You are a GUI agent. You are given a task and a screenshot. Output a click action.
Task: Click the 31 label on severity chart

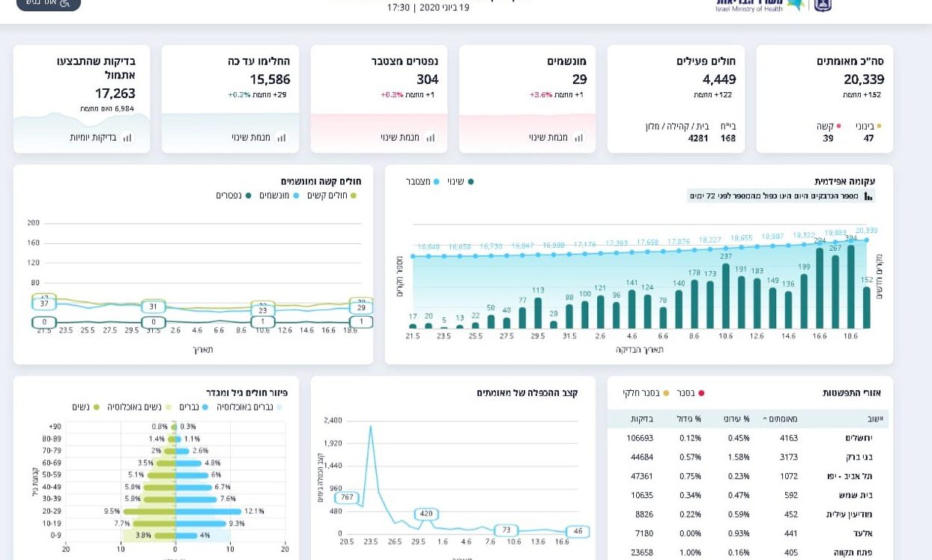click(154, 306)
